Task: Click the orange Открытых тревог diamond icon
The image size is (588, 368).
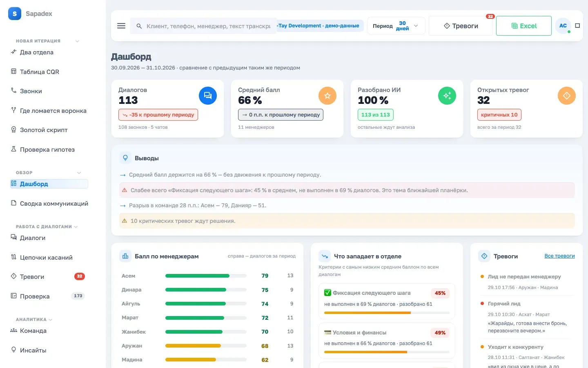Action: point(567,96)
